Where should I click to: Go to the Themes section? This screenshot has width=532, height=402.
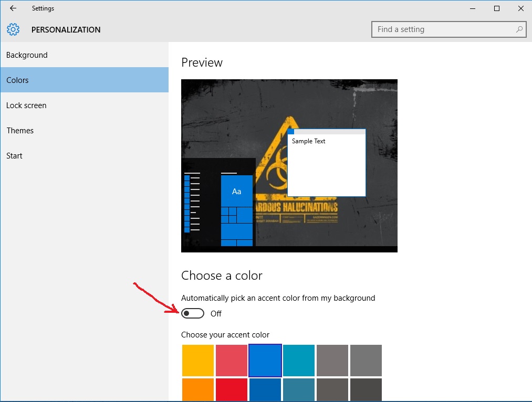(x=20, y=131)
